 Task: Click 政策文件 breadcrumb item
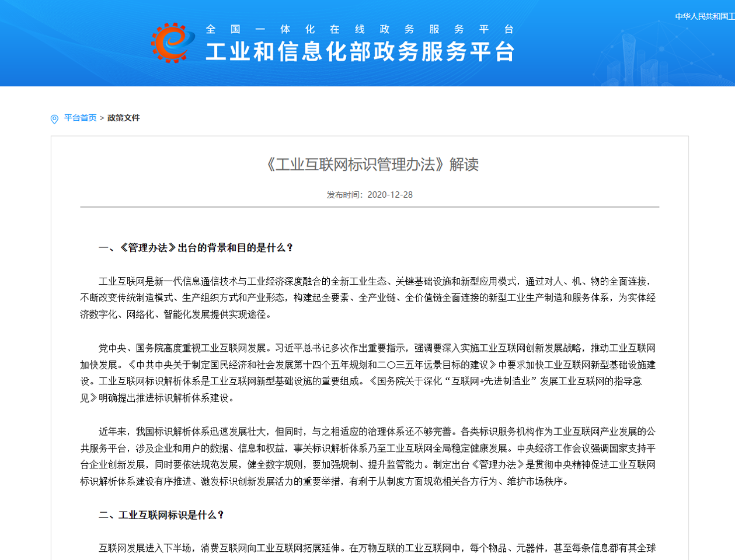click(x=124, y=118)
